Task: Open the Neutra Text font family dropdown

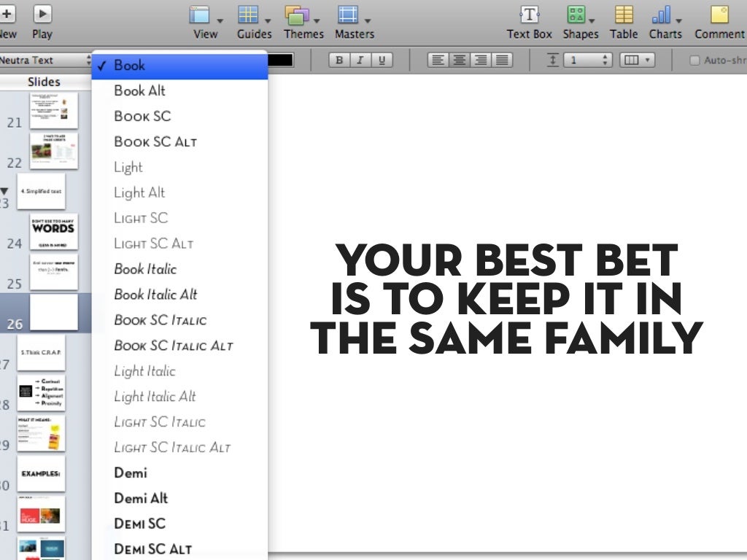Action: point(45,61)
